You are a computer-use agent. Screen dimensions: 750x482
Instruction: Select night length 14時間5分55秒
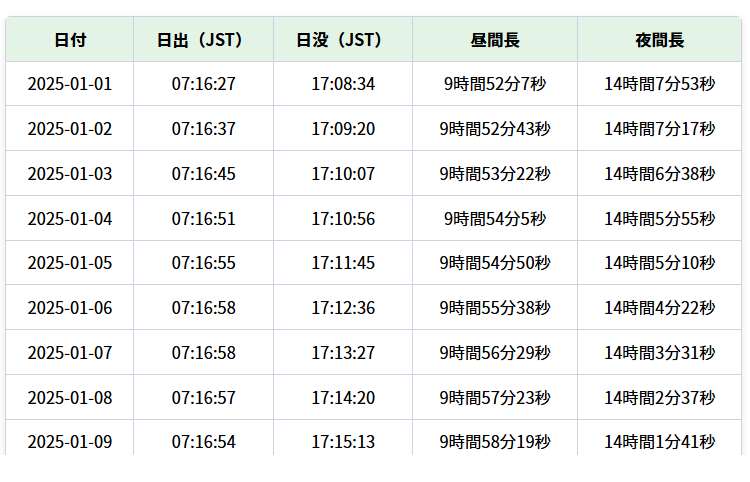[x=660, y=219]
